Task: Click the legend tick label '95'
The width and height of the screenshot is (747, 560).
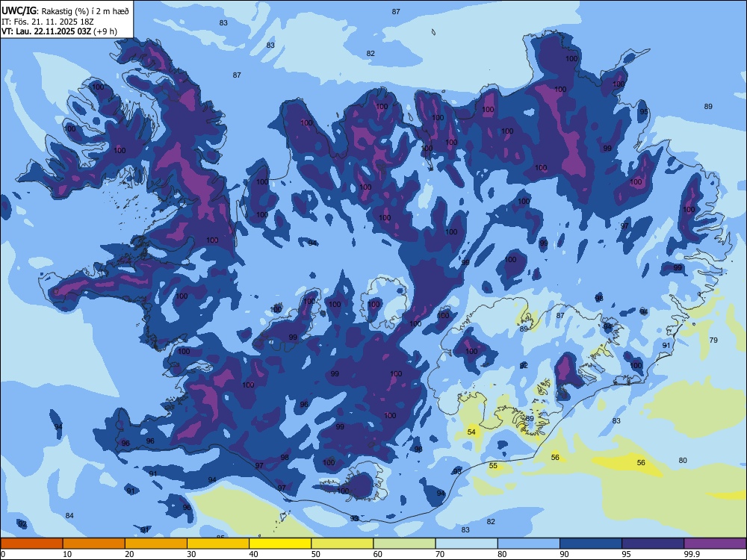Action: [626, 554]
